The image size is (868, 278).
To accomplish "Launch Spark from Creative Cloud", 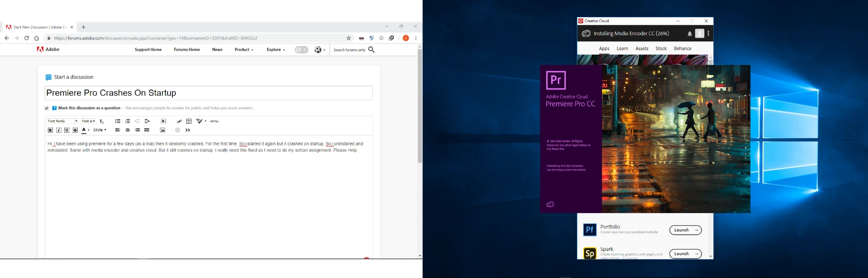I will point(685,254).
